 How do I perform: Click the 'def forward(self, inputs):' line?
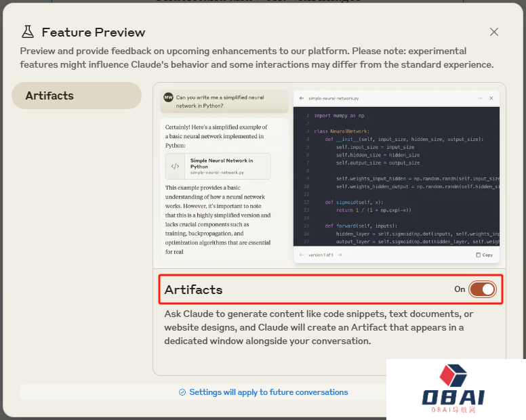(361, 226)
